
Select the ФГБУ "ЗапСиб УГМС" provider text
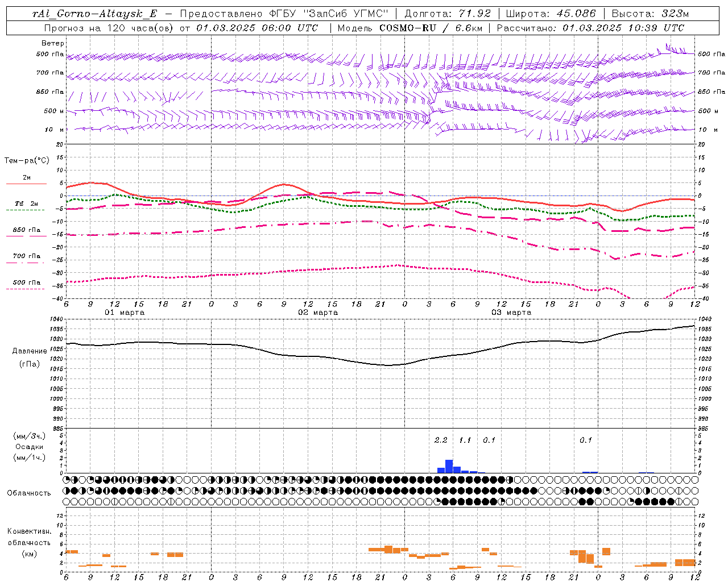pos(328,14)
